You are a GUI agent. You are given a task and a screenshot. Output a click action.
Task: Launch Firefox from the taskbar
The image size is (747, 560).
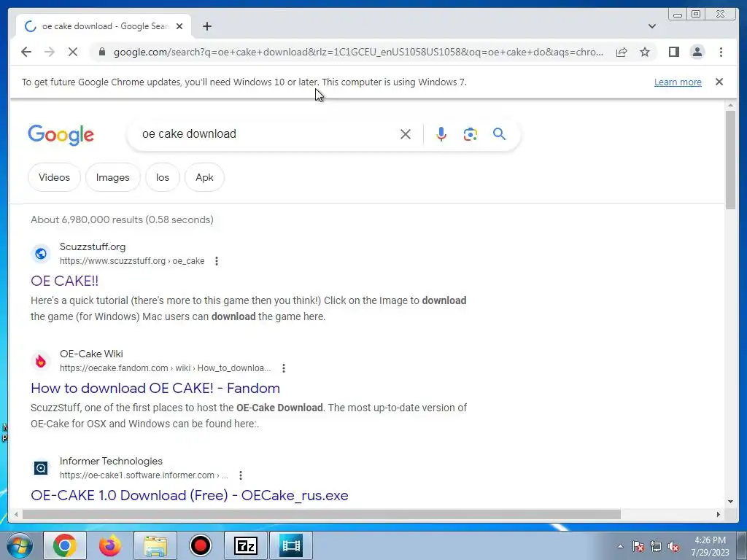coord(110,545)
